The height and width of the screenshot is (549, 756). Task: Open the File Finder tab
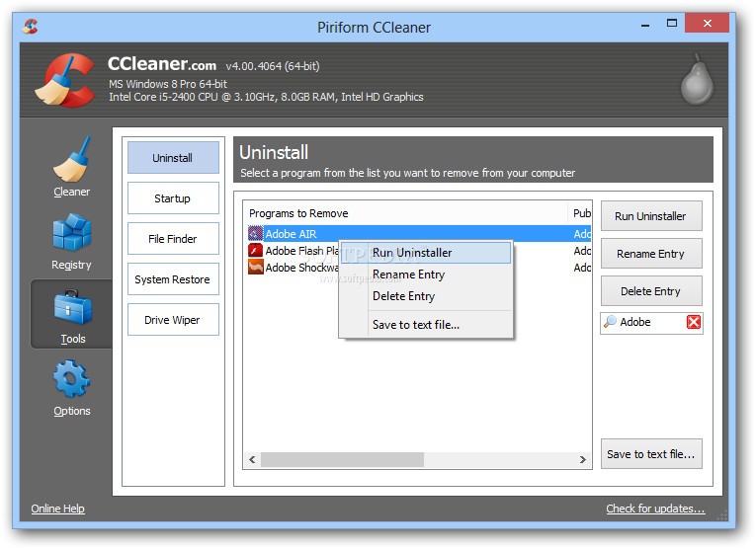tap(173, 238)
